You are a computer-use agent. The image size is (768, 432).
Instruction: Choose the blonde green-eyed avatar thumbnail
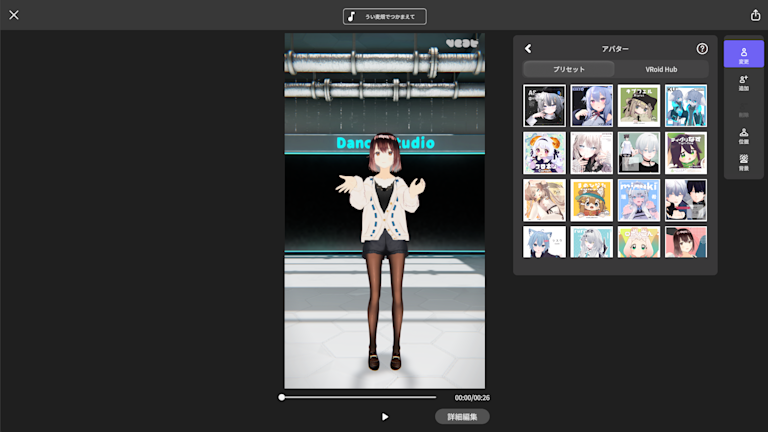click(x=639, y=242)
